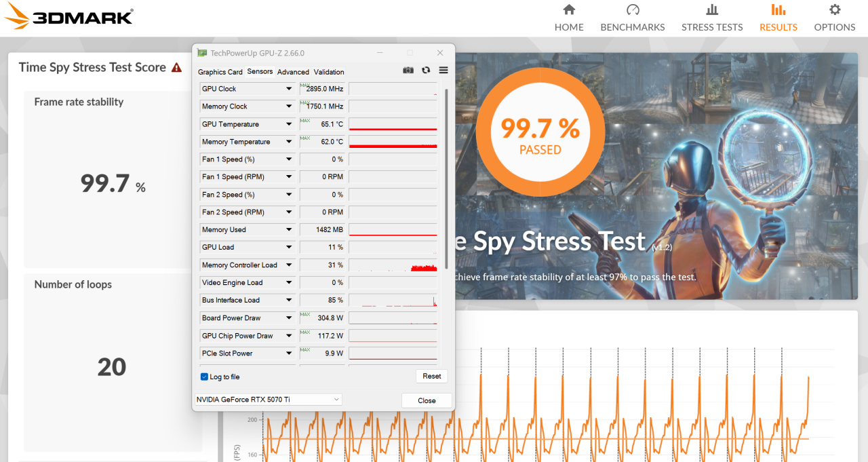Viewport: 868px width, 462px height.
Task: Click the Reset button in GPU-Z
Action: tap(432, 376)
